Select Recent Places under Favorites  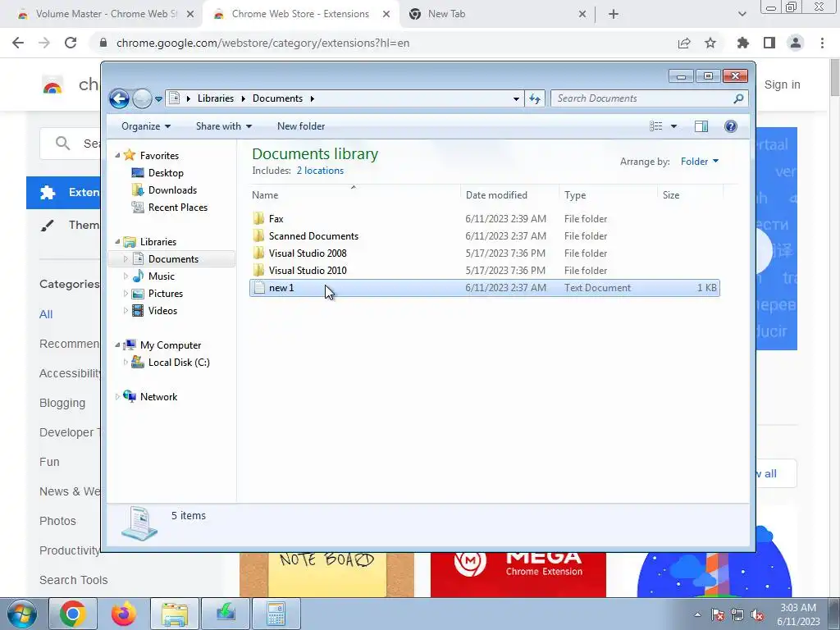178,208
